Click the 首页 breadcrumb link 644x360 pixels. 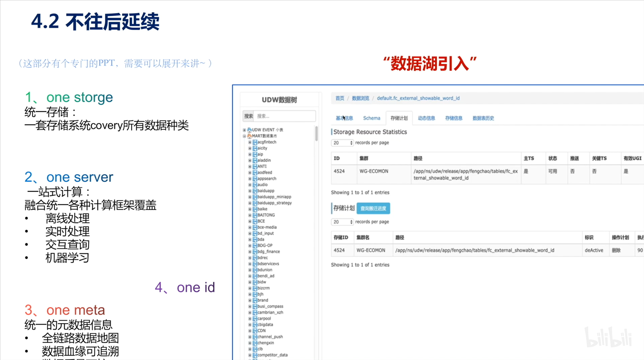click(340, 98)
